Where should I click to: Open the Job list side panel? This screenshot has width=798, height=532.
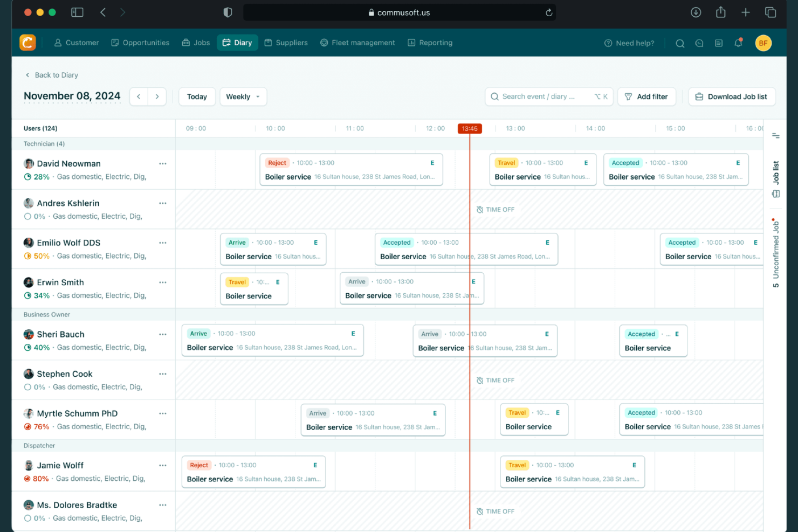[x=776, y=179]
